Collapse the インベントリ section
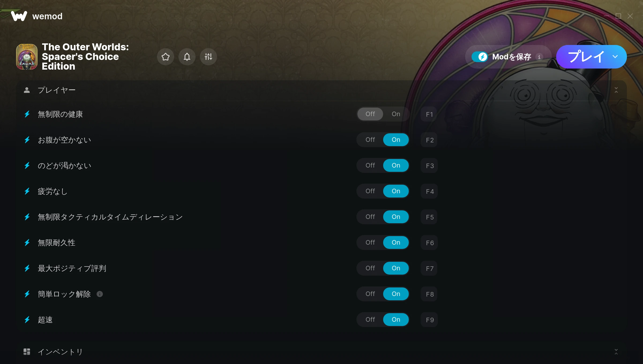The height and width of the screenshot is (364, 643). pyautogui.click(x=616, y=352)
